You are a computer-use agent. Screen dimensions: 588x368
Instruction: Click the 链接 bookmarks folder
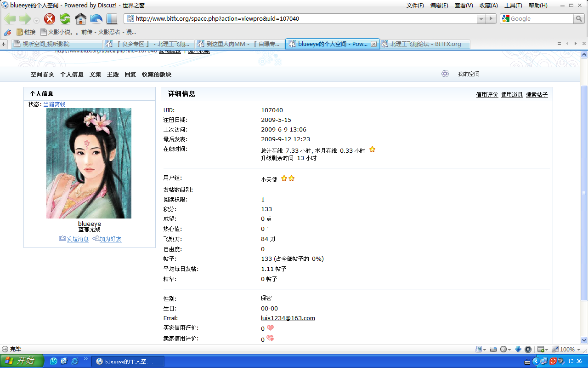click(x=26, y=32)
